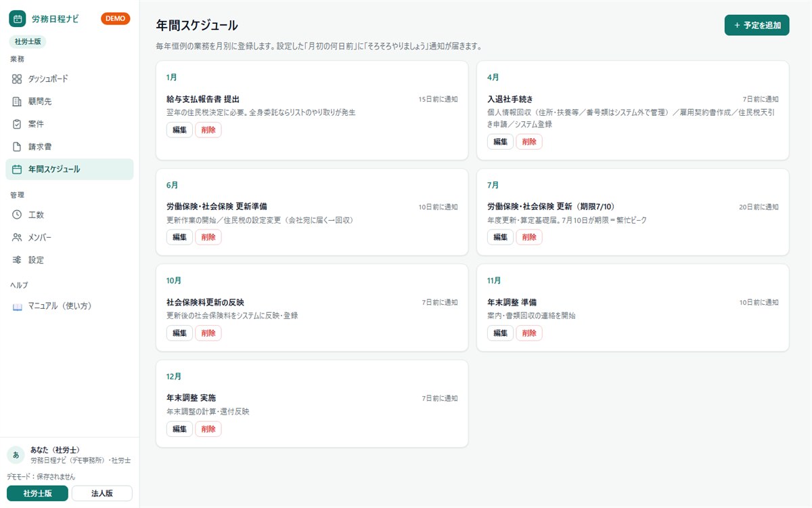Click the 10月 month label
The height and width of the screenshot is (508, 812).
[x=174, y=281]
